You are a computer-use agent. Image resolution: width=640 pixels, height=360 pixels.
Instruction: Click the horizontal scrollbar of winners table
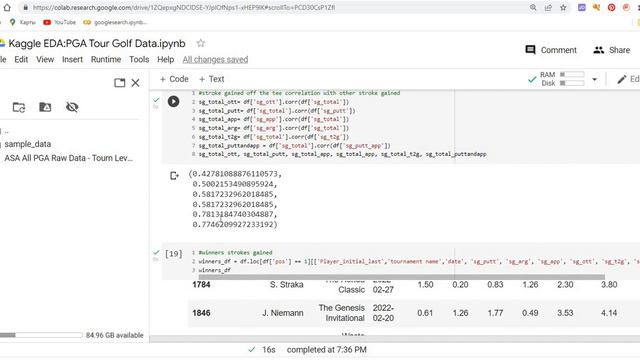click(x=401, y=277)
